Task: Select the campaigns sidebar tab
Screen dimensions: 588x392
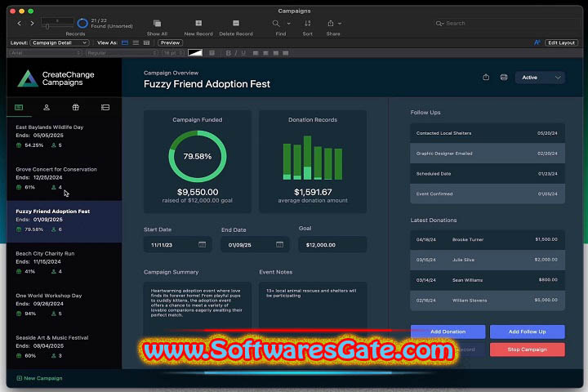Action: tap(19, 108)
